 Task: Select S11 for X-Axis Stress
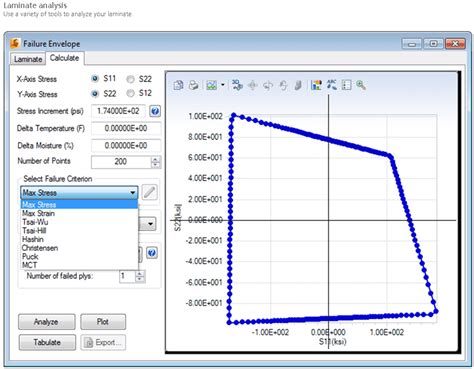click(x=95, y=79)
